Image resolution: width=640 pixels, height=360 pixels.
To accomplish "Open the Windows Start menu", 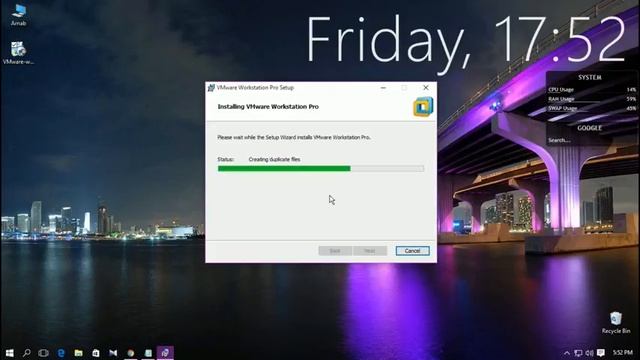I will (x=9, y=353).
